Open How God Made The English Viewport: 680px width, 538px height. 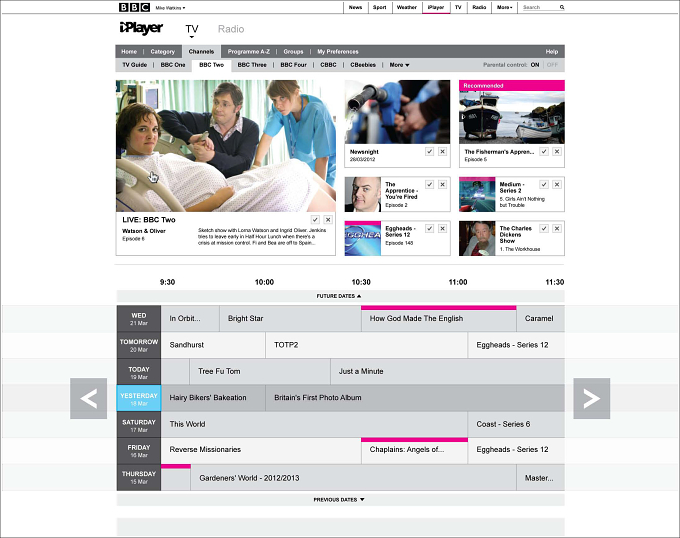[x=438, y=319]
